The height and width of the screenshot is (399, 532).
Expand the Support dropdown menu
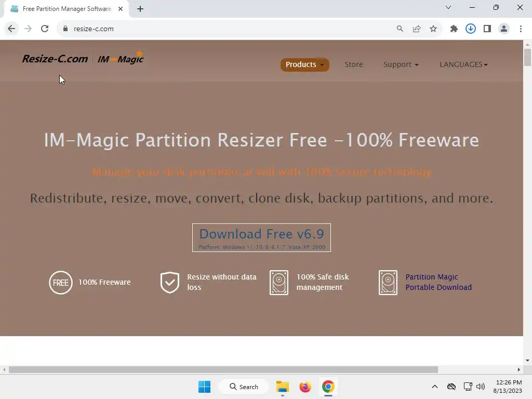pyautogui.click(x=401, y=64)
